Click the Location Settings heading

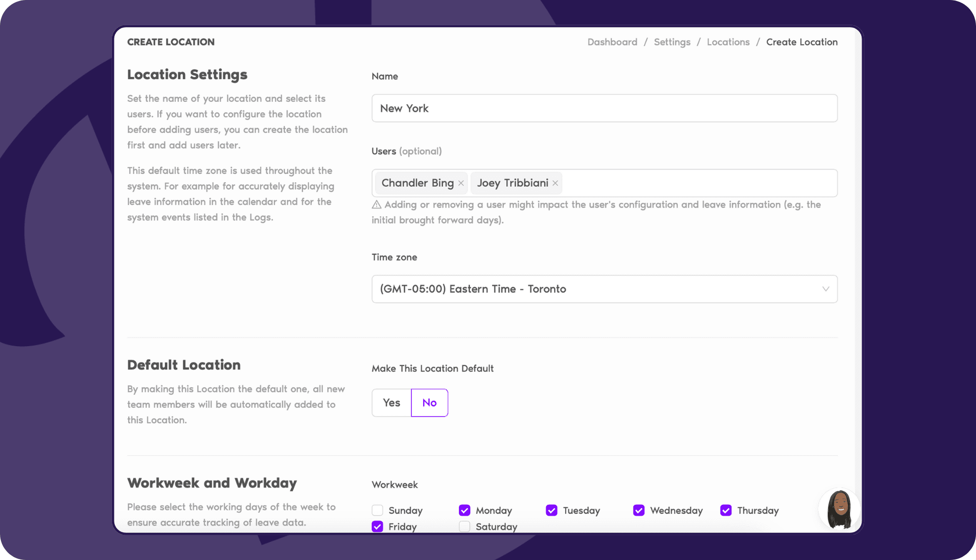coord(187,75)
